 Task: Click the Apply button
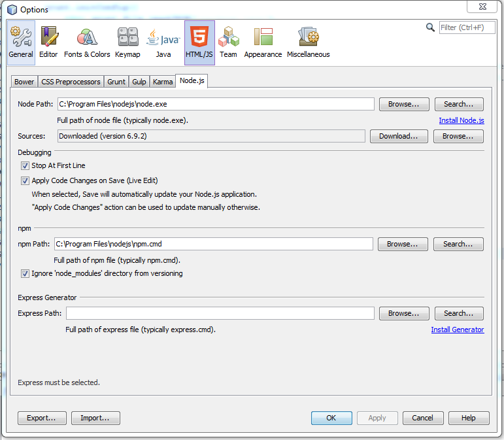tap(377, 418)
